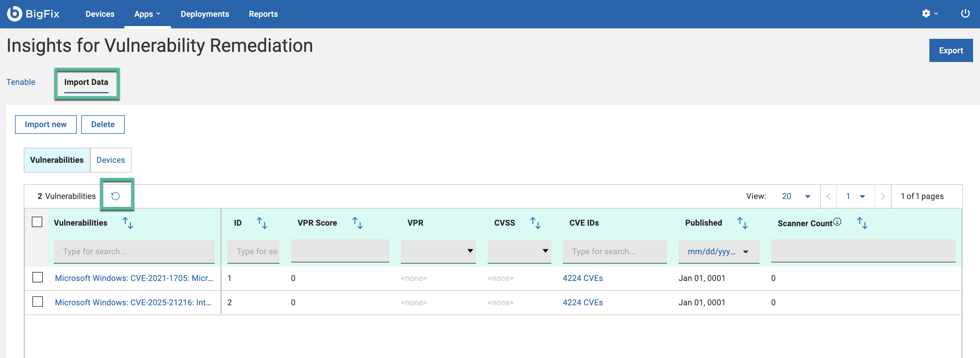Toggle the select-all header checkbox
This screenshot has width=980, height=358.
click(37, 222)
